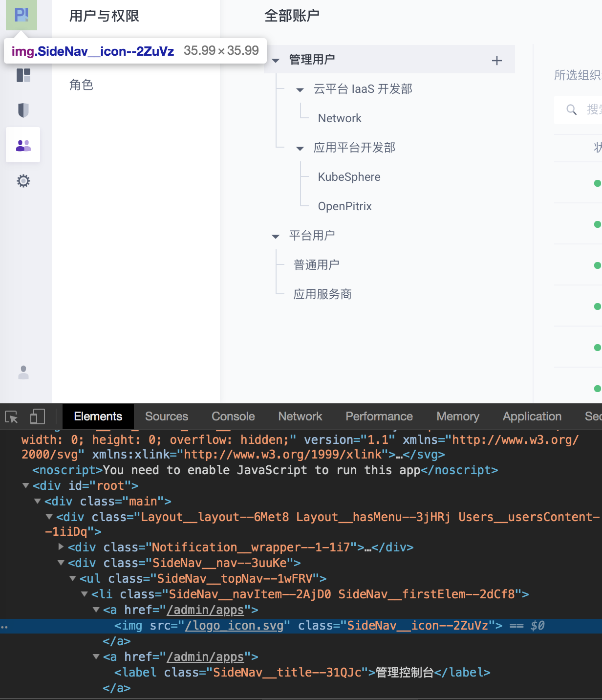This screenshot has width=602, height=700.
Task: Select the KubeSphere tree item
Action: [349, 176]
